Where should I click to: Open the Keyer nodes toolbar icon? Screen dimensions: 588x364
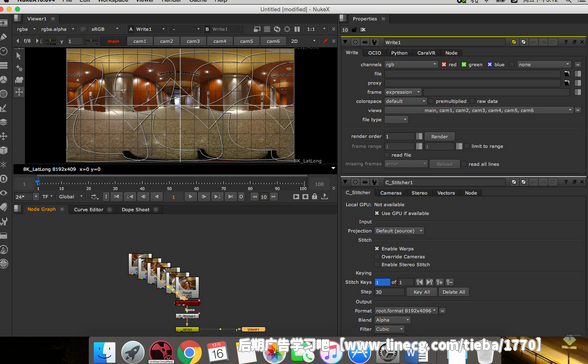click(x=4, y=108)
